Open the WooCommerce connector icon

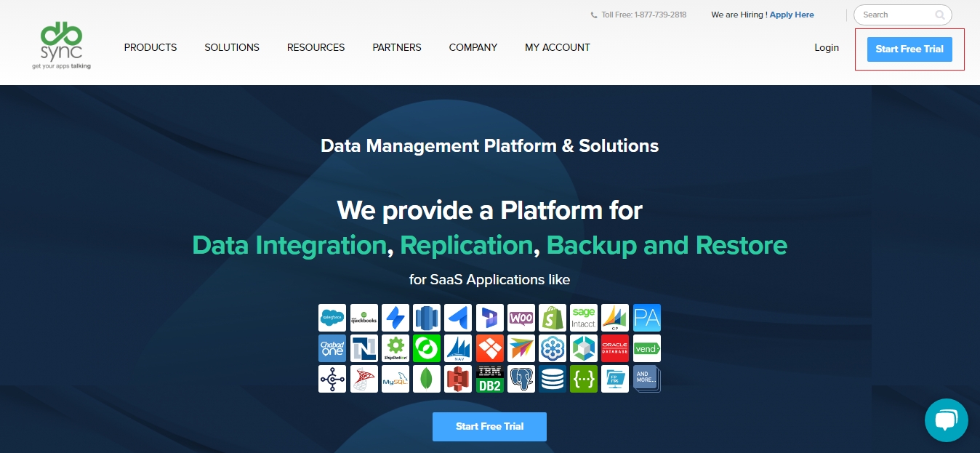[521, 318]
